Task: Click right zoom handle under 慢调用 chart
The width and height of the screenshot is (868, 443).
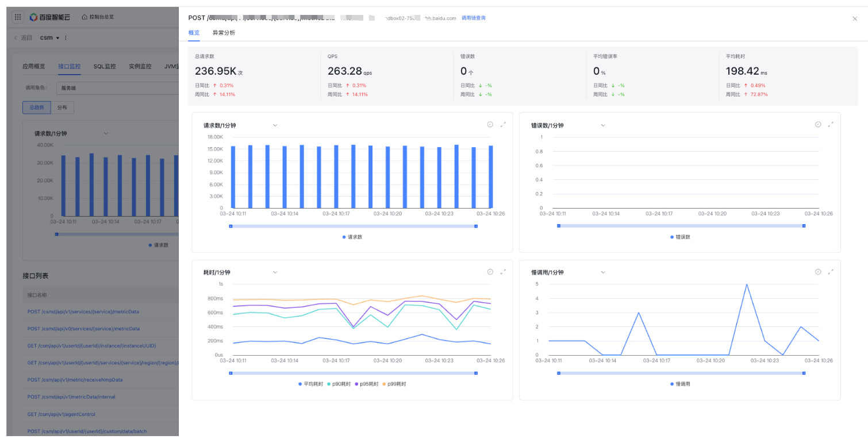Action: tap(804, 373)
